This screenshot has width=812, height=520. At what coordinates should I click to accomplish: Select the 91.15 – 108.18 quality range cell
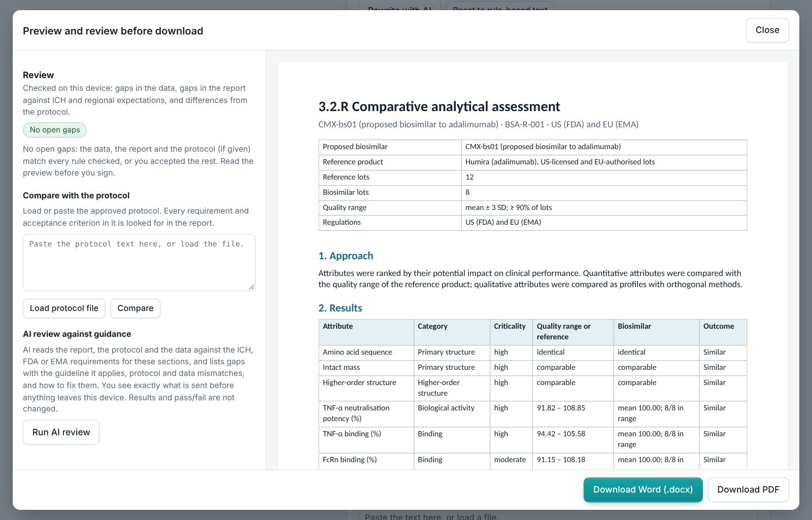[x=573, y=460]
